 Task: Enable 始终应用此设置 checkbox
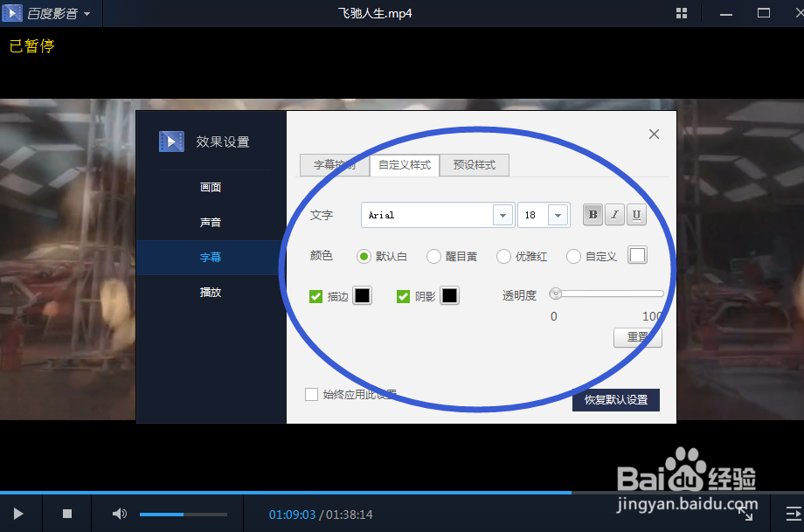click(311, 394)
